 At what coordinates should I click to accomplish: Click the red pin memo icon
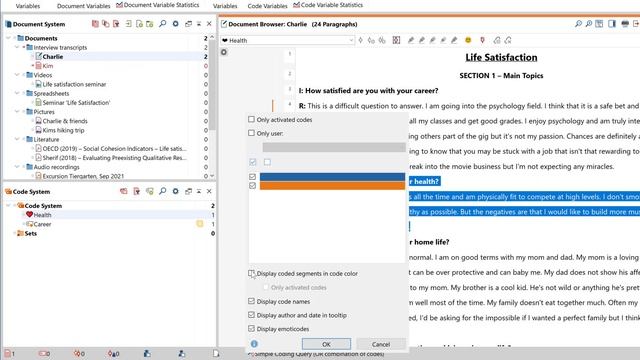click(x=482, y=40)
